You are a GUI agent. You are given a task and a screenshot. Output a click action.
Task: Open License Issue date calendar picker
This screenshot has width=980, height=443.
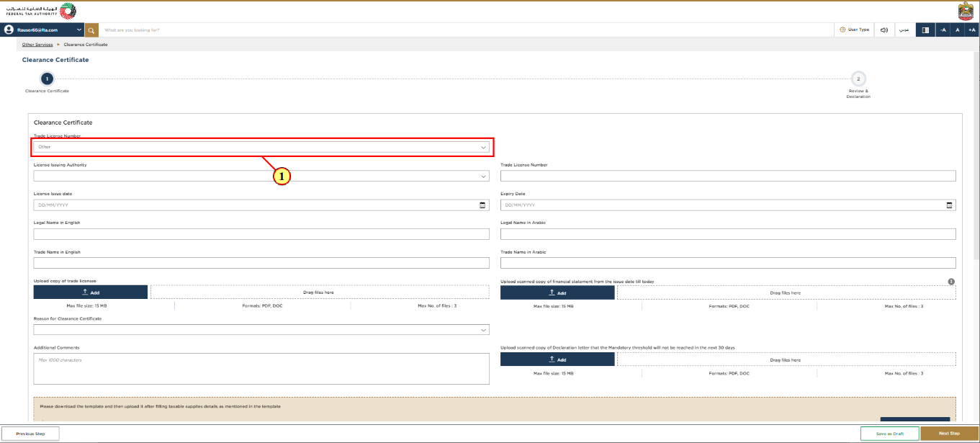click(x=482, y=205)
